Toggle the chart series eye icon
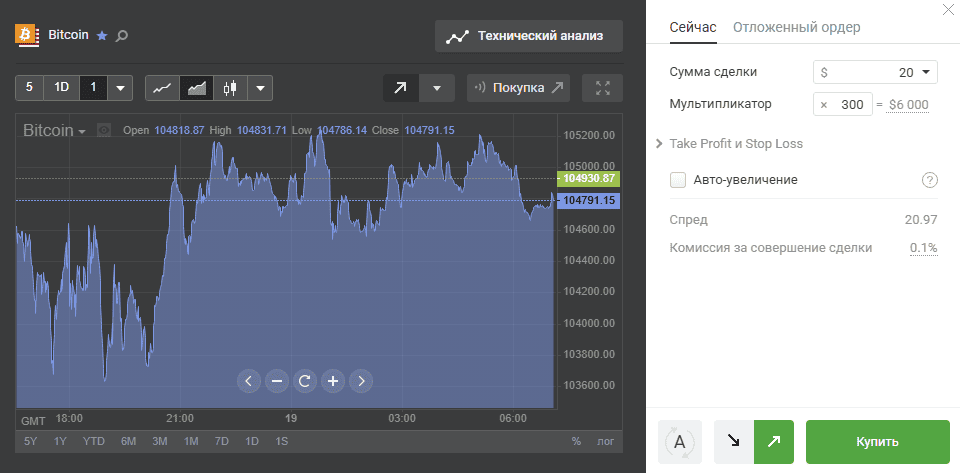The width and height of the screenshot is (960, 473). click(104, 130)
